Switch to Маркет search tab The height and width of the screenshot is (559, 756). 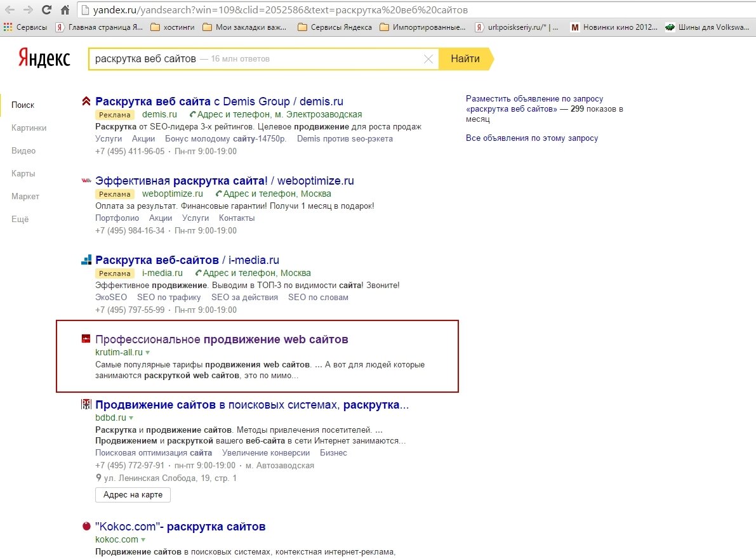pyautogui.click(x=25, y=196)
